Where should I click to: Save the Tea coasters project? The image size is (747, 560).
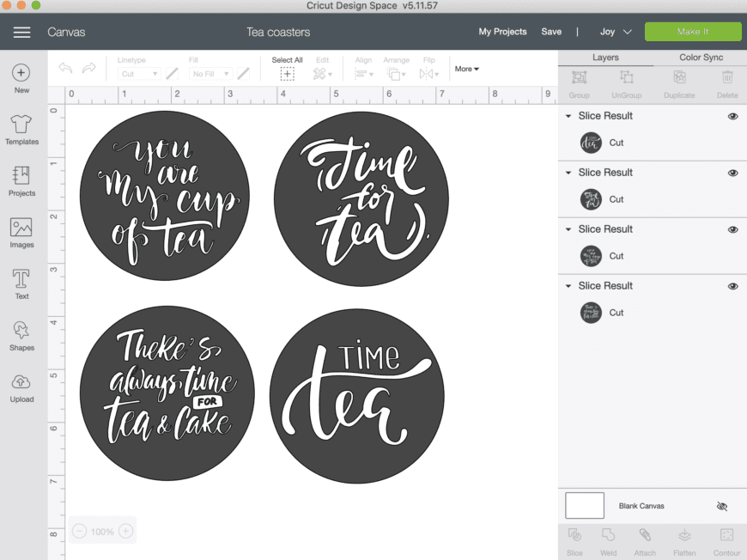pyautogui.click(x=551, y=32)
